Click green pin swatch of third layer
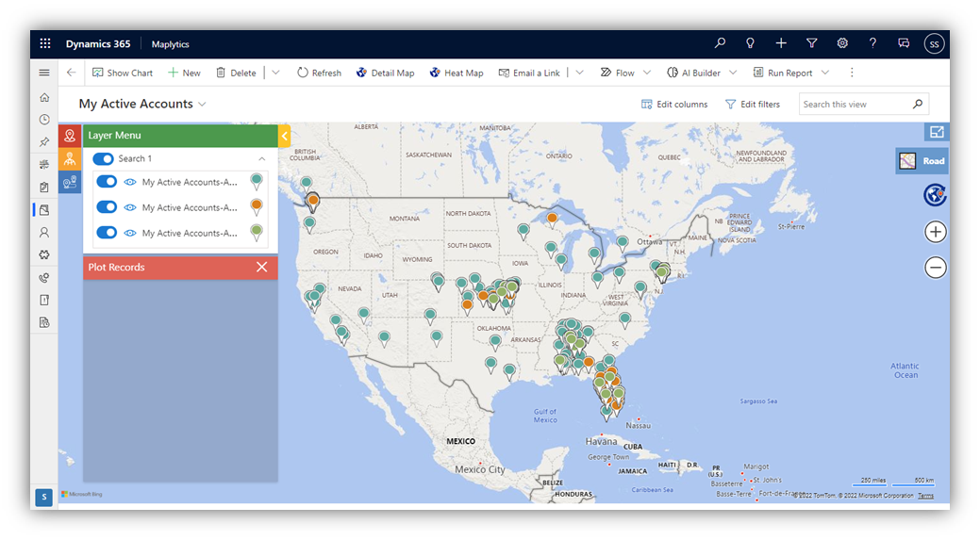Viewport: 980px width, 540px height. [x=257, y=232]
